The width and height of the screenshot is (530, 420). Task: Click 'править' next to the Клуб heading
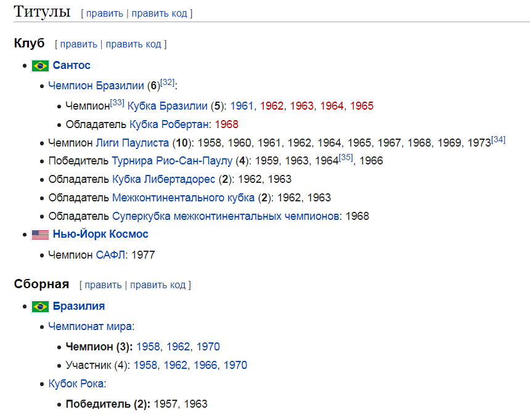78,44
